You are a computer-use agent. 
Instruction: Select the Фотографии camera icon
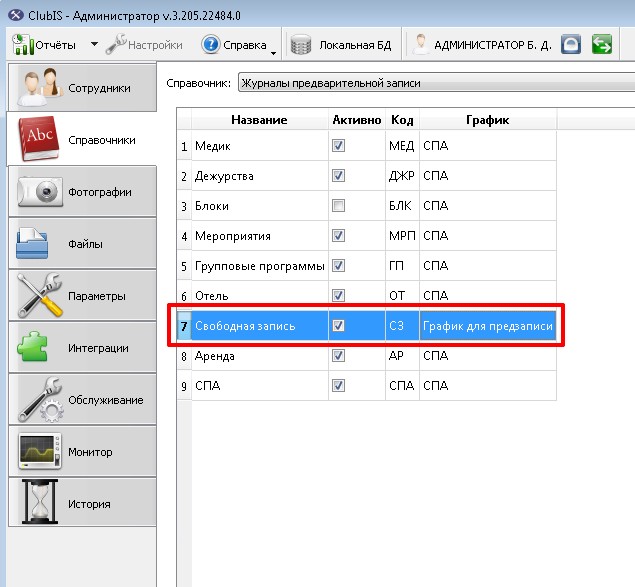(x=40, y=192)
